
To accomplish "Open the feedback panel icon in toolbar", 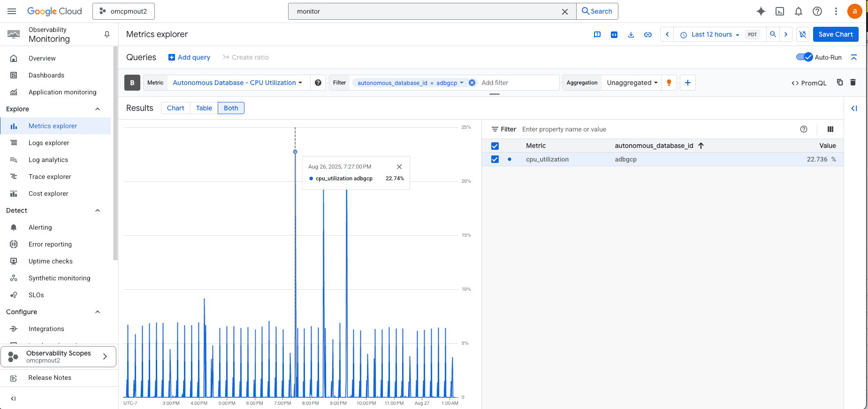I will tap(597, 34).
